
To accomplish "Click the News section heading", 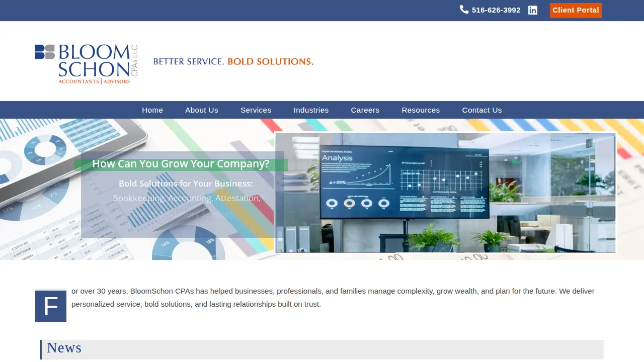I will pos(64,348).
